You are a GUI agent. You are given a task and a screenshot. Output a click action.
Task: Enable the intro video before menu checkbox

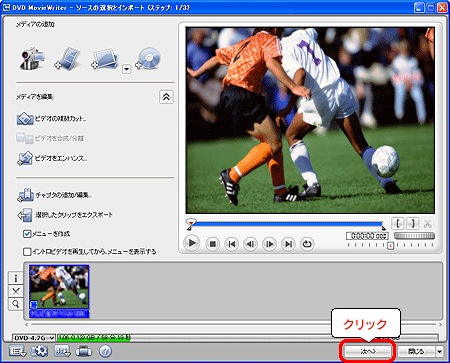(x=27, y=252)
